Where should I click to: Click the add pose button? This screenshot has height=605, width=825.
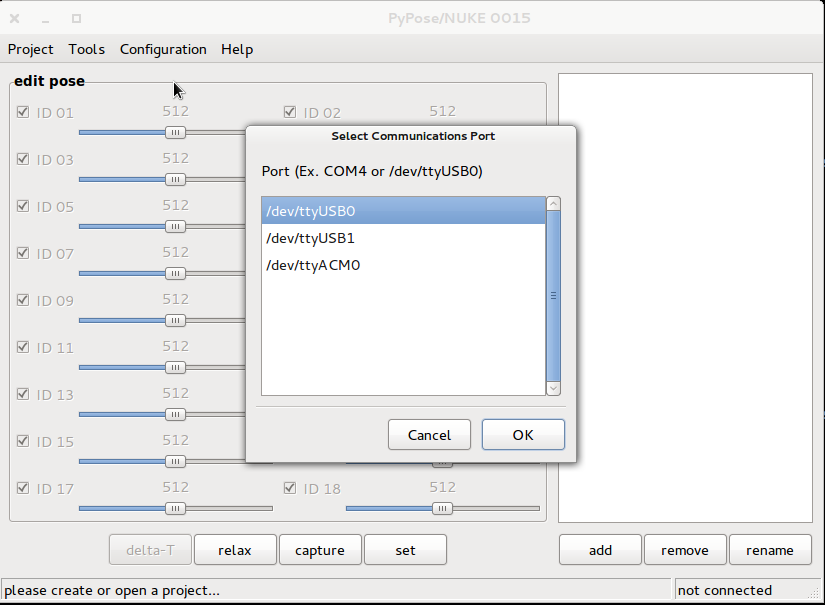(x=600, y=550)
